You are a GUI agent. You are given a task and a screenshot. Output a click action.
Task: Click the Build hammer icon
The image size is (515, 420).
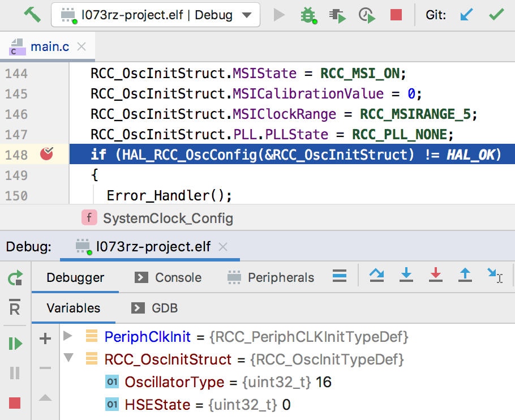(x=32, y=14)
